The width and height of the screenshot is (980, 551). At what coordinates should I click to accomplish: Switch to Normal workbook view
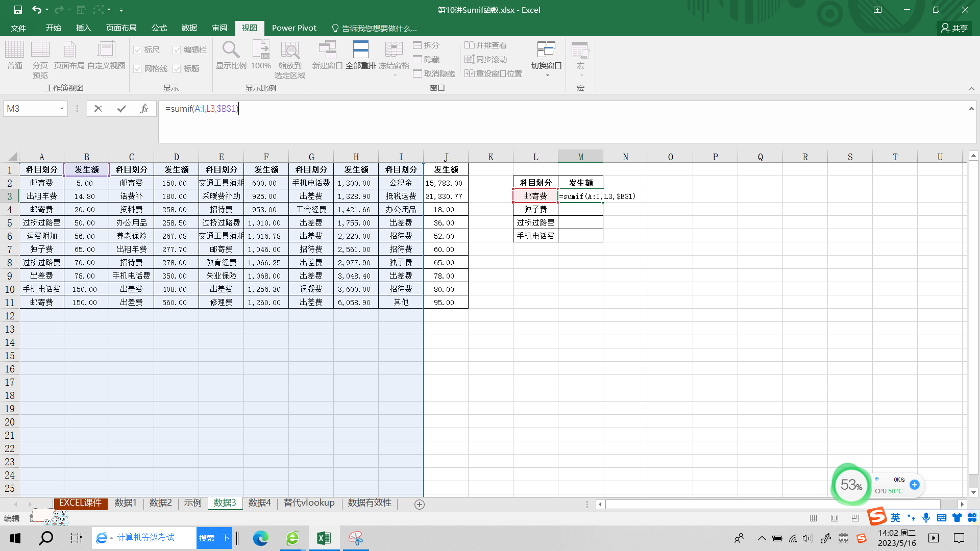[x=15, y=55]
